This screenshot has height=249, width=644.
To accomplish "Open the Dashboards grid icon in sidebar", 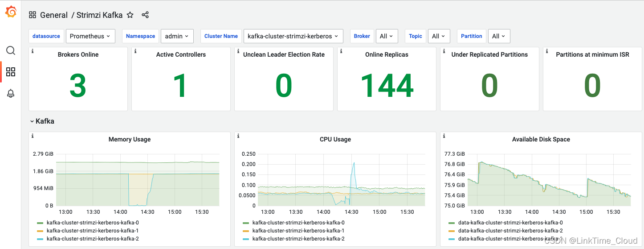I will 11,72.
